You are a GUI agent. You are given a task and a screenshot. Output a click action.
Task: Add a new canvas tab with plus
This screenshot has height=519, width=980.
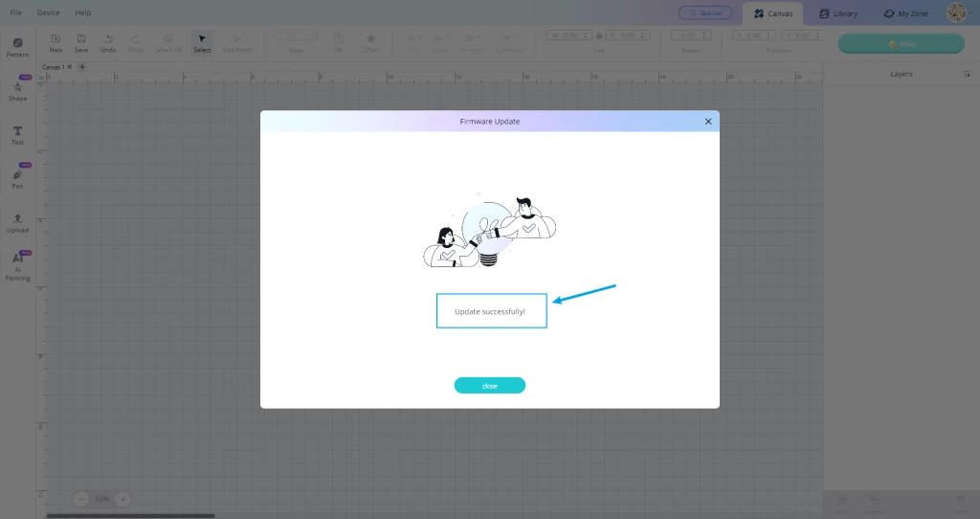point(82,67)
